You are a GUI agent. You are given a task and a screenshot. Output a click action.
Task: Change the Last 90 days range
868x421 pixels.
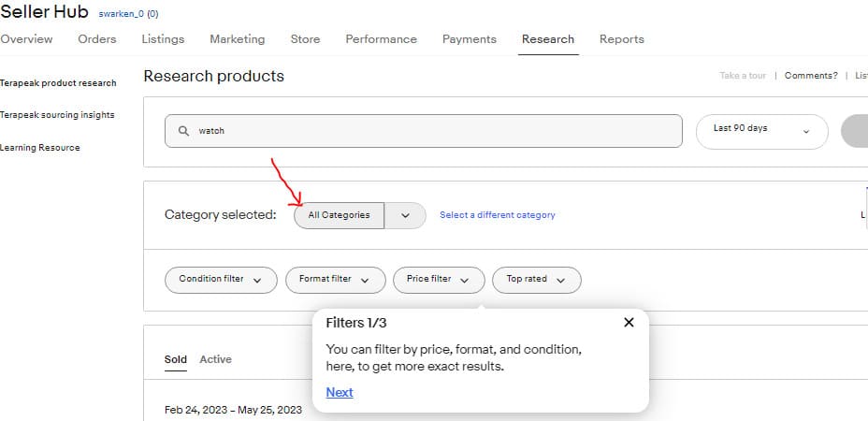(x=761, y=131)
